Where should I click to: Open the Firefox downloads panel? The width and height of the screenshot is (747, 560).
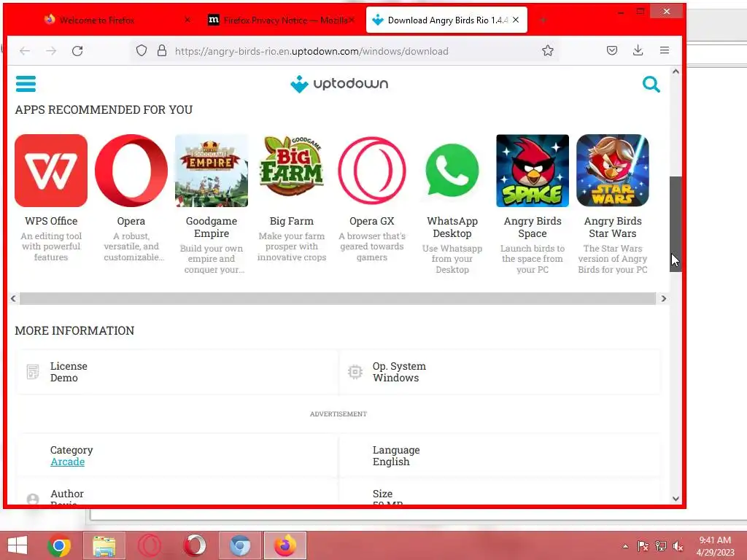[x=638, y=50]
